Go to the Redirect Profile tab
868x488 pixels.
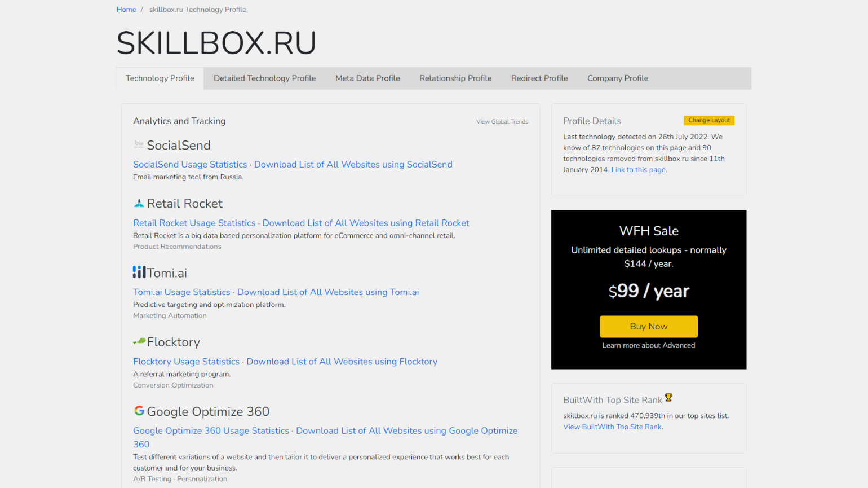coord(539,78)
